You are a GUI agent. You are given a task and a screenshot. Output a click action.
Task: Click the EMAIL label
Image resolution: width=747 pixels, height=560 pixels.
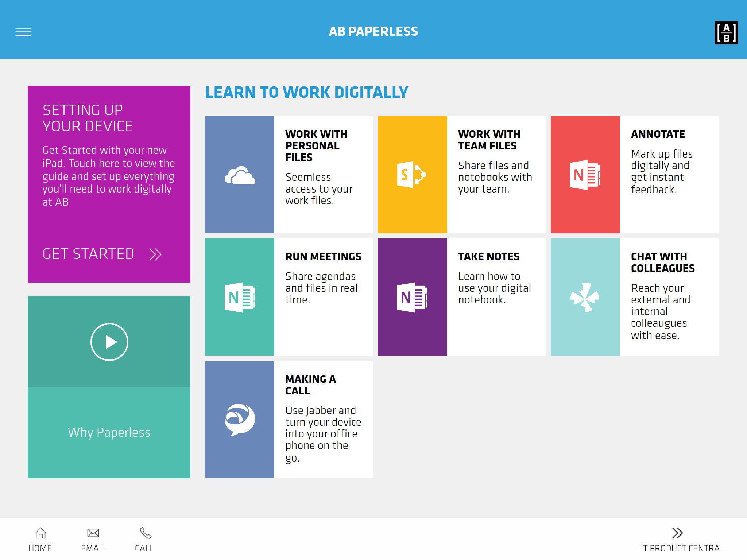[93, 548]
